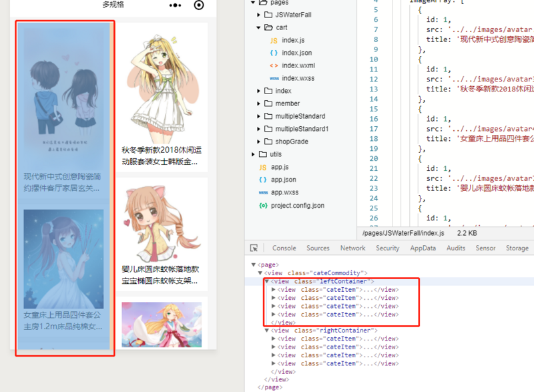Click the '多规格' page title

[x=113, y=5]
